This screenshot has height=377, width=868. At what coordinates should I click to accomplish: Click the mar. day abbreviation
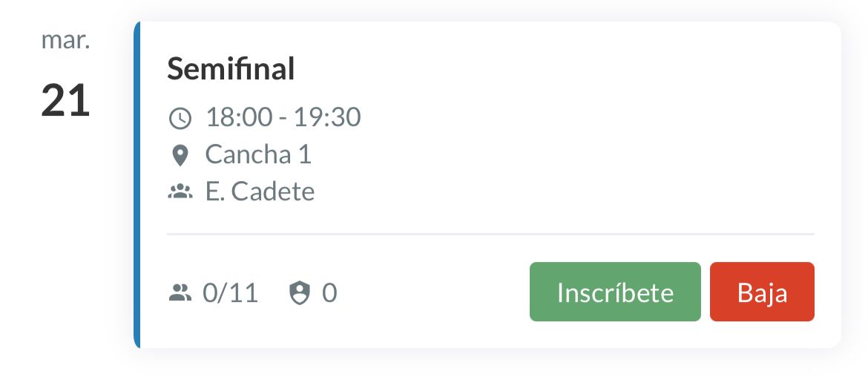coord(65,40)
